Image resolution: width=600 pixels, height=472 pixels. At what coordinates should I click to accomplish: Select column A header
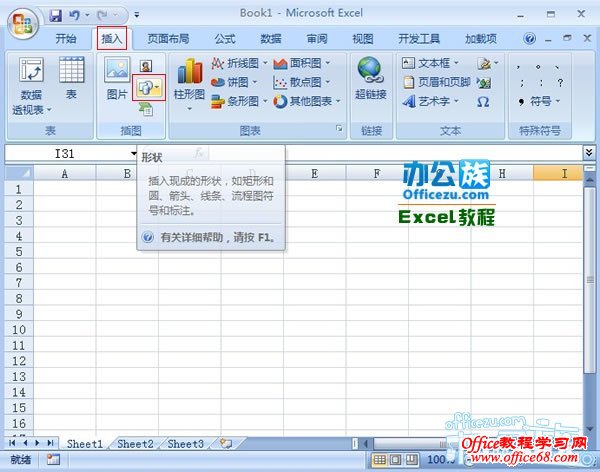(64, 173)
